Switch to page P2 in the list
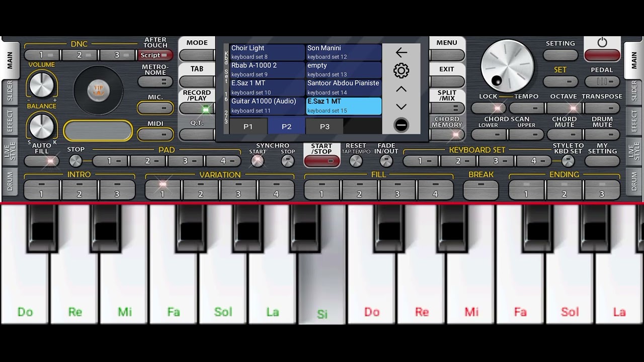 point(286,126)
